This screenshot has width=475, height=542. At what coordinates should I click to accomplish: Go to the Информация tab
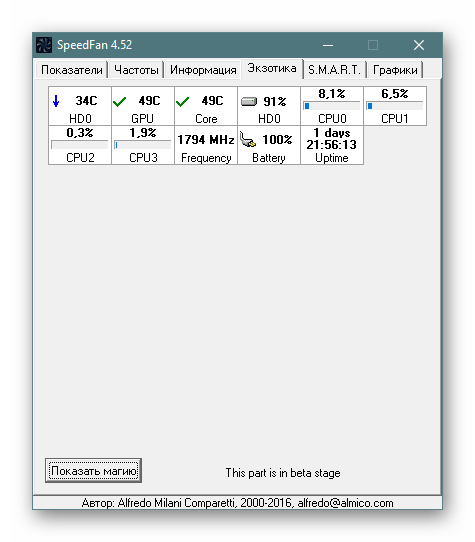203,70
